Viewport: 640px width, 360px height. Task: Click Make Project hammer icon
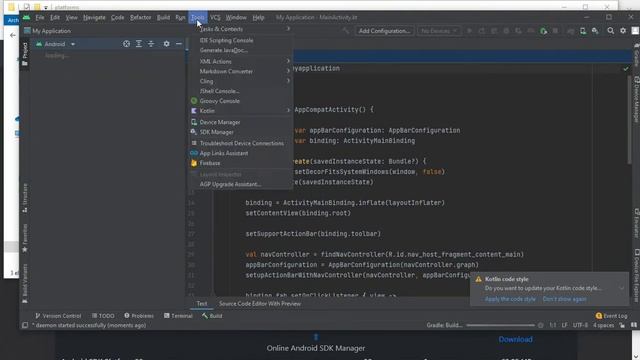(346, 31)
